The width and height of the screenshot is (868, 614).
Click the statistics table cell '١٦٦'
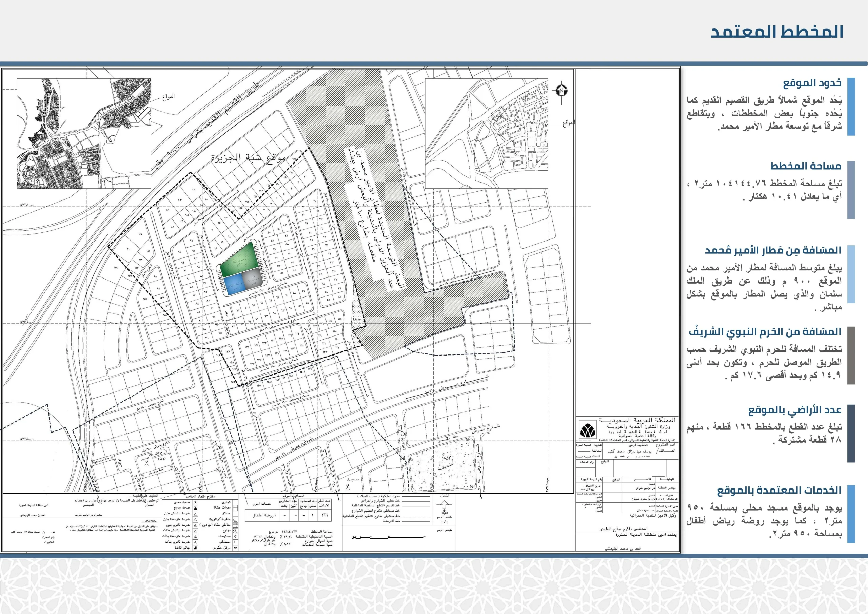pyautogui.click(x=325, y=516)
